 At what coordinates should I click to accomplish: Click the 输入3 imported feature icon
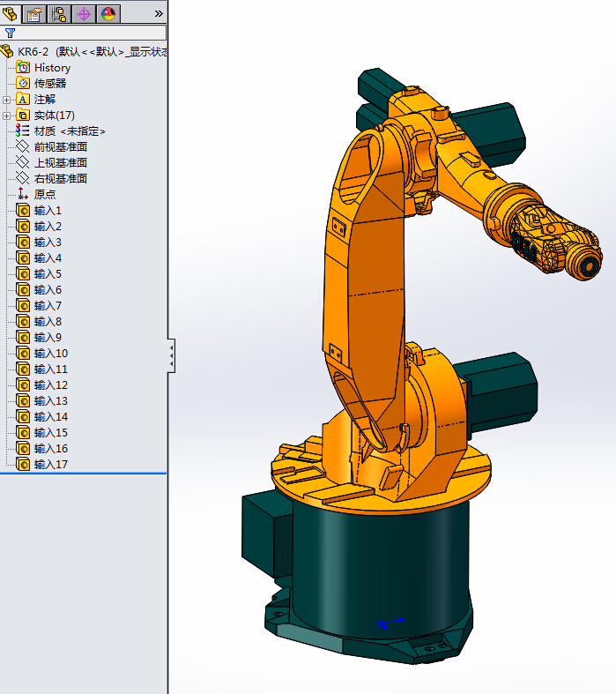click(x=23, y=243)
